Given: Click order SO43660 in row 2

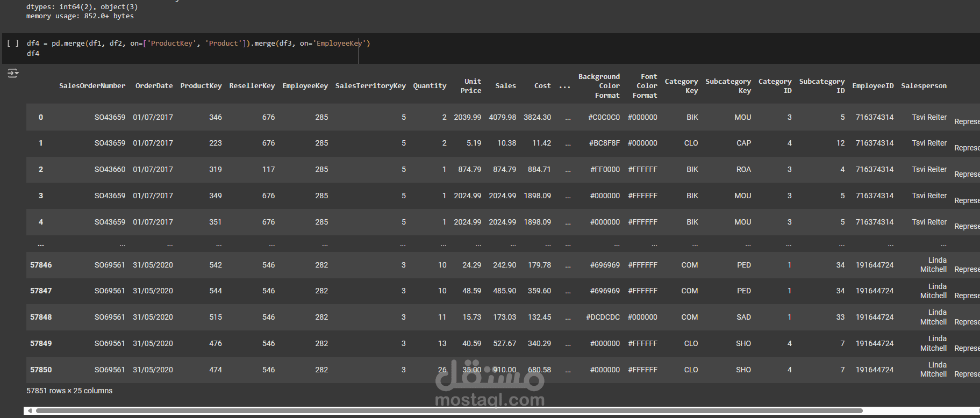Looking at the screenshot, I should coord(110,169).
